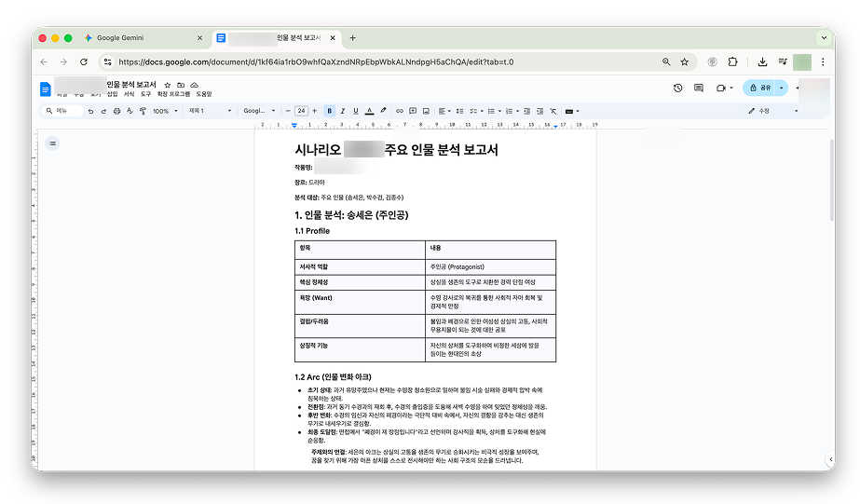Open the 도구 menu
The height and width of the screenshot is (504, 860).
pyautogui.click(x=145, y=94)
